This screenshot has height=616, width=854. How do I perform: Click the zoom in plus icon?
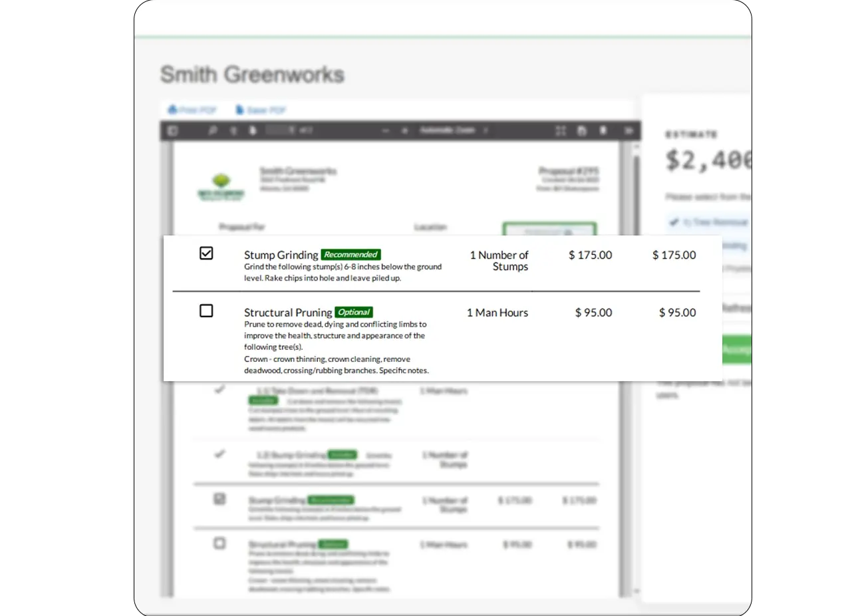pos(404,131)
